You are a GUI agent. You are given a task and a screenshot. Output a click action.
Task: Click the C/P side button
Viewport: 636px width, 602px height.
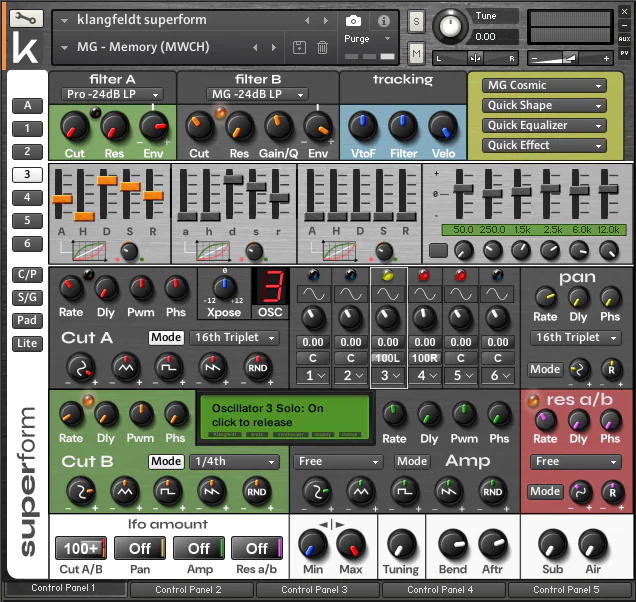[27, 275]
